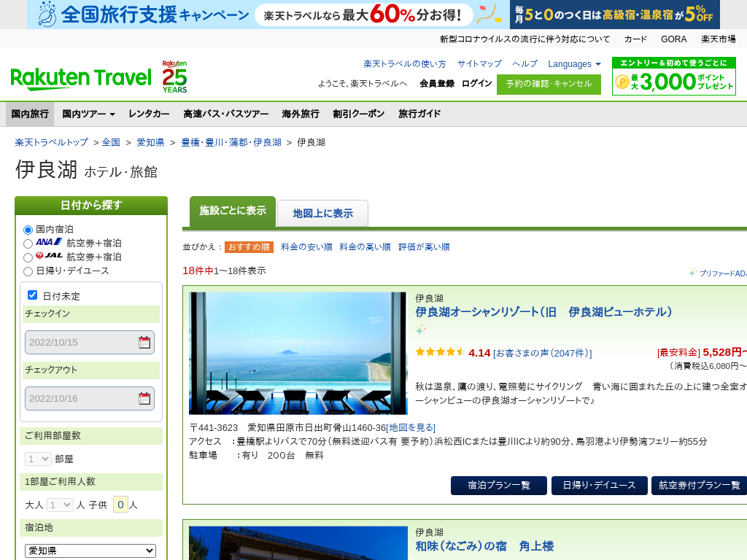Expand the 国内ツアー menu arrow
This screenshot has height=560, width=747.
[112, 114]
